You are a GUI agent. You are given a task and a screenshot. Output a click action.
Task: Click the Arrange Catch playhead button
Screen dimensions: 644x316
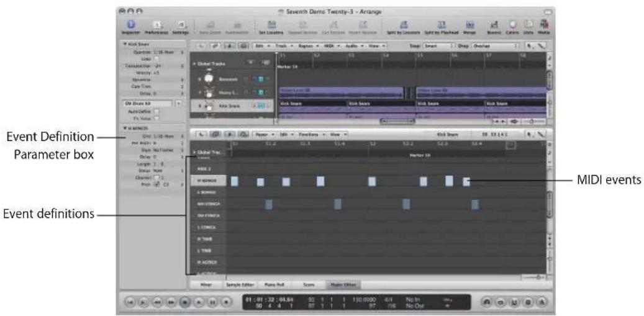tap(230, 47)
